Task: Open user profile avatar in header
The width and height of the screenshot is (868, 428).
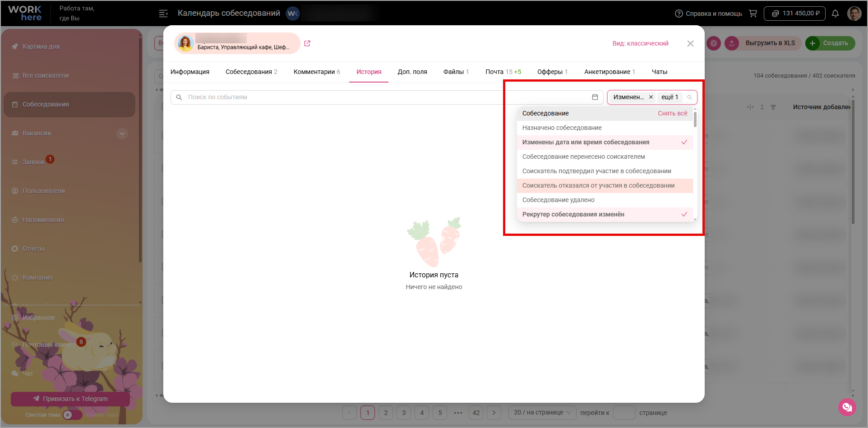Action: [854, 14]
